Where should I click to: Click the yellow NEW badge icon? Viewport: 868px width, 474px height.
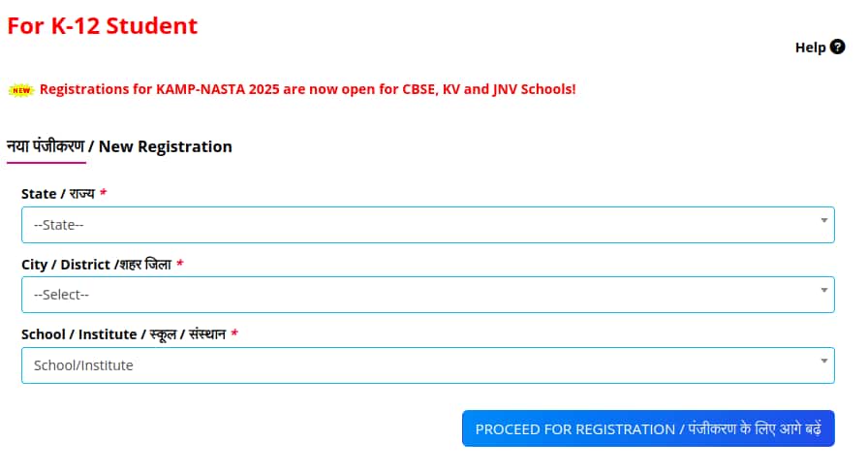click(x=21, y=90)
